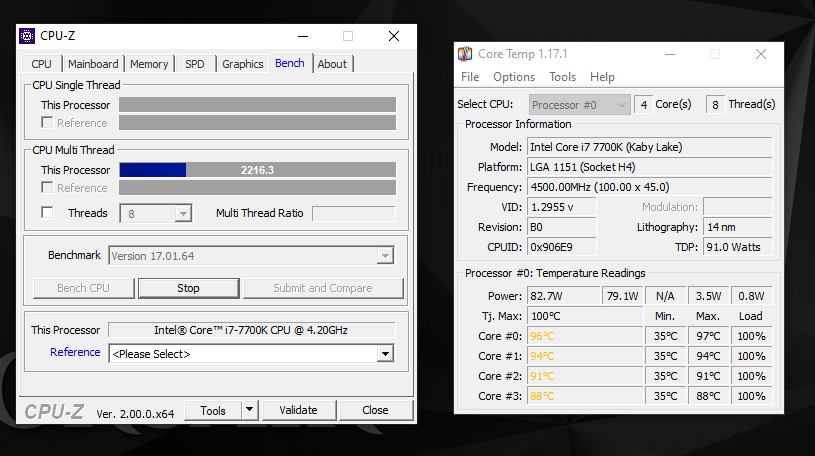Click the Power reading 82.7W
This screenshot has height=456, width=815.
pos(563,296)
